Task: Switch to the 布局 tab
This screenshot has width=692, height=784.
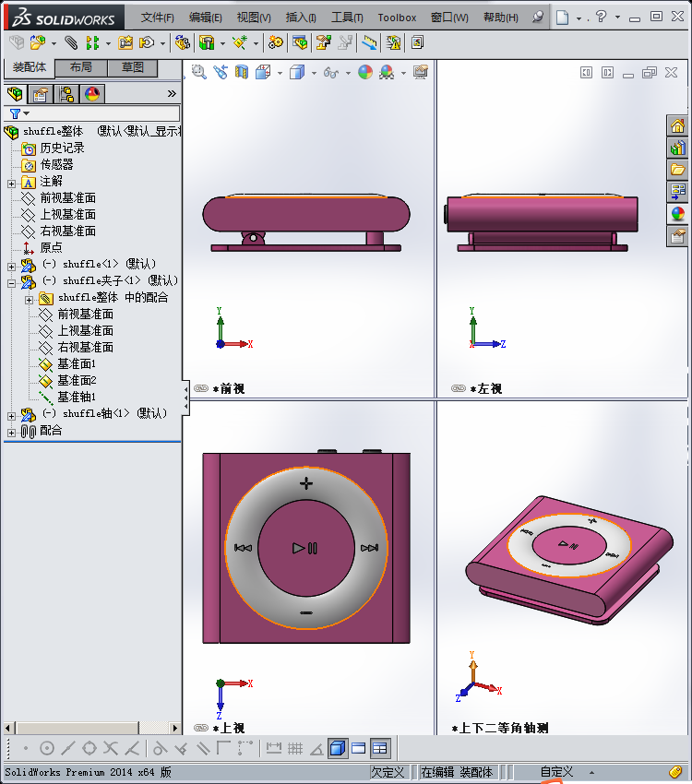Action: click(x=81, y=67)
